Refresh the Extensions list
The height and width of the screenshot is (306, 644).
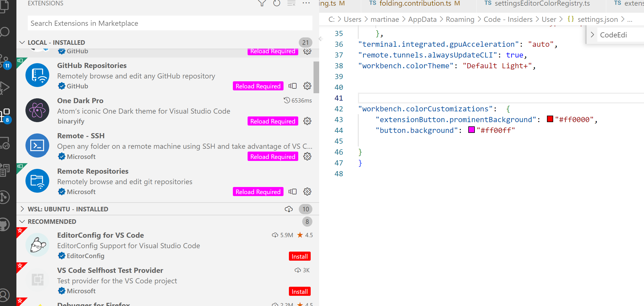point(277,3)
